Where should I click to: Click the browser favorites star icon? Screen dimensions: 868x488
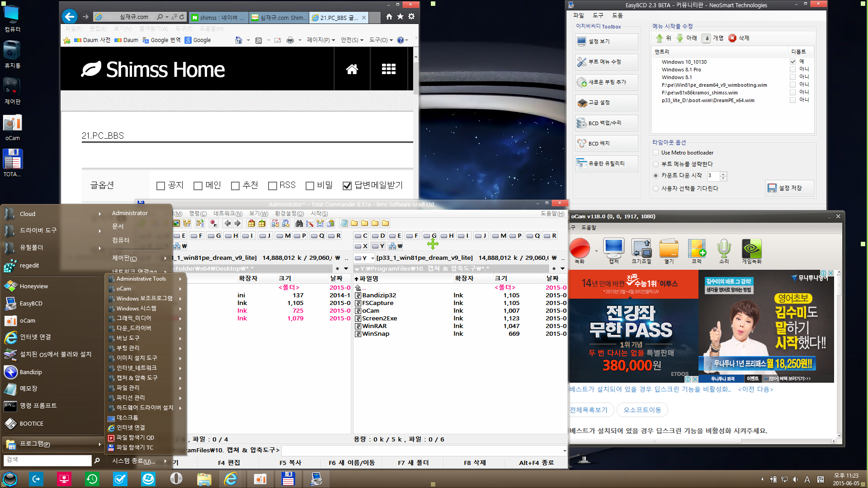400,17
